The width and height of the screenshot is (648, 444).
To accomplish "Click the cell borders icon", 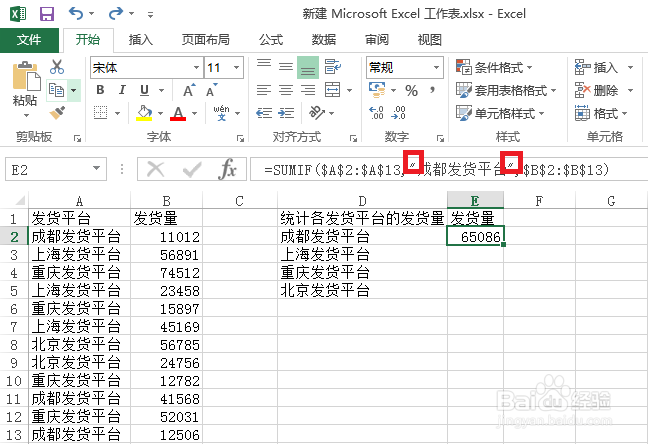I will point(100,112).
